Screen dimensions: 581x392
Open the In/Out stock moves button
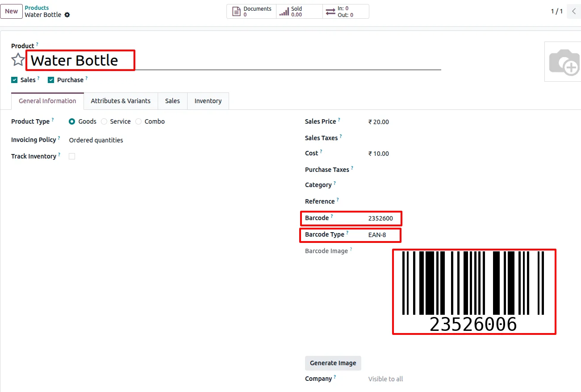point(346,12)
